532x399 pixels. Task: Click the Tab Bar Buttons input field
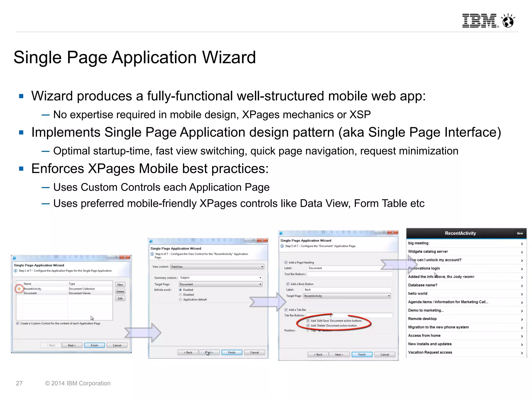click(350, 315)
